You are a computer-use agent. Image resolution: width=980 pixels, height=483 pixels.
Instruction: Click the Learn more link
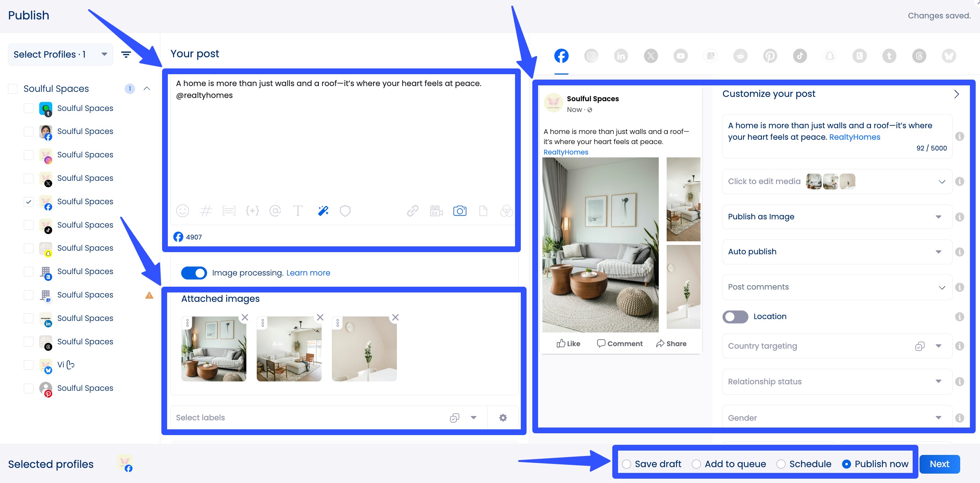coord(308,273)
